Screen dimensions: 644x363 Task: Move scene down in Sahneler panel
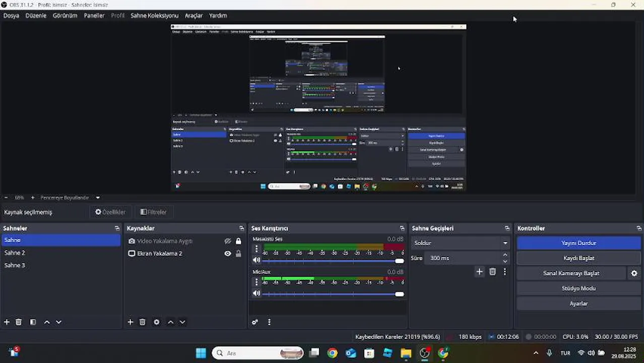pyautogui.click(x=58, y=322)
